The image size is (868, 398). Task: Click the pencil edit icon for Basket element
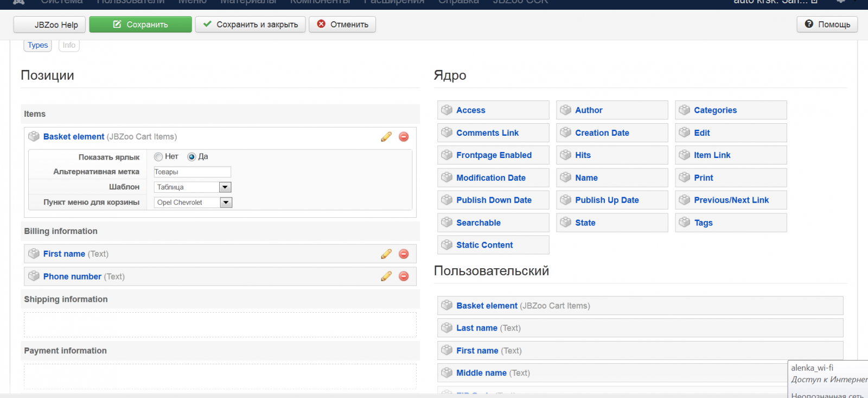coord(386,137)
